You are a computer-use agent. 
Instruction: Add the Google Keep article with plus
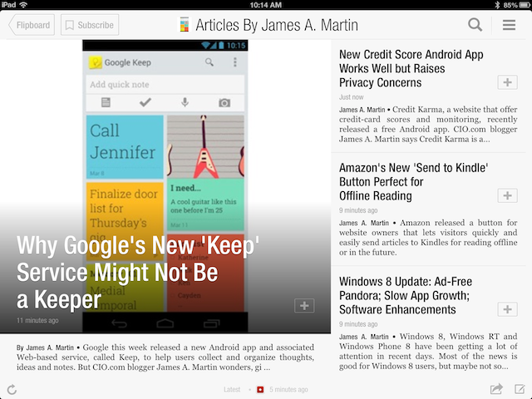pos(304,306)
